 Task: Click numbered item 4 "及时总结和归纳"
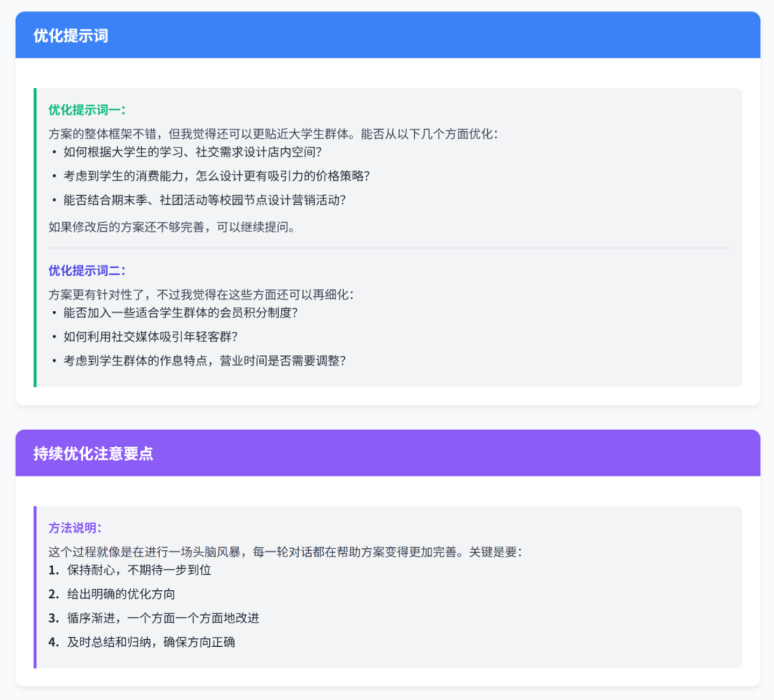[x=151, y=642]
